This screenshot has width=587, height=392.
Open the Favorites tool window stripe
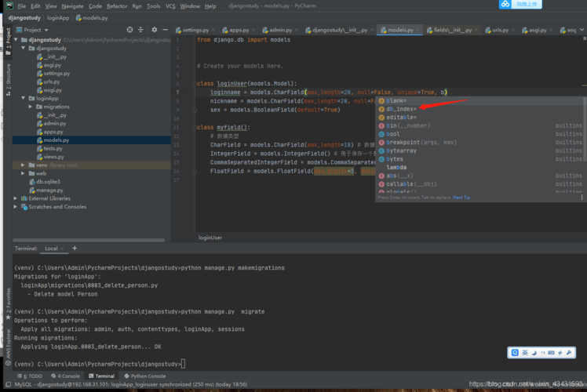8,303
